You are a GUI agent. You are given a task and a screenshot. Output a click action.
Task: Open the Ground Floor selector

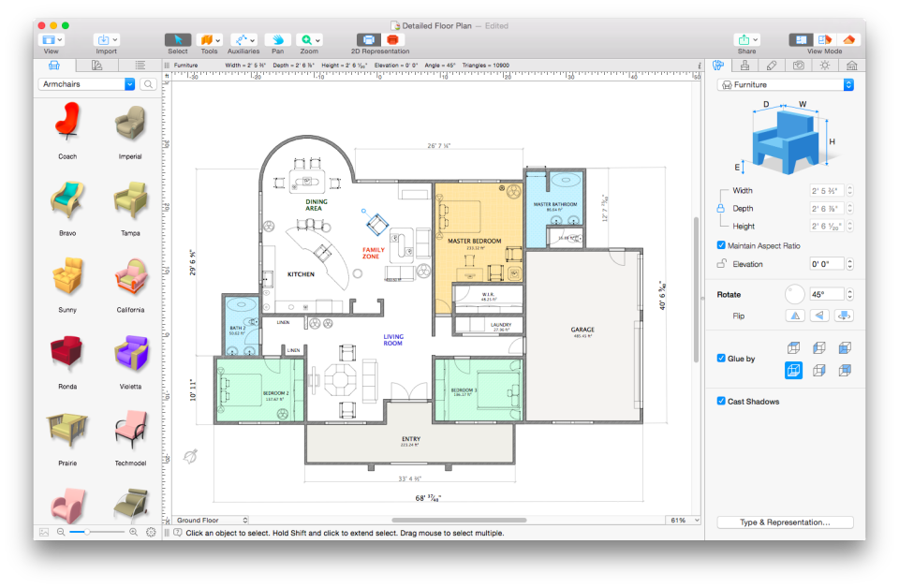coord(208,520)
